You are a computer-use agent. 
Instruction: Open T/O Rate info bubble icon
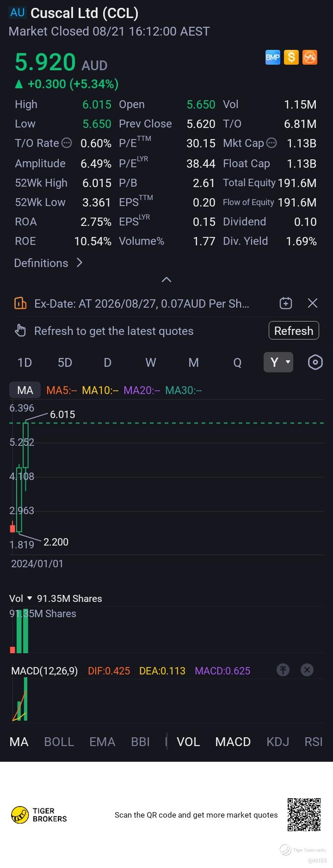pyautogui.click(x=67, y=143)
